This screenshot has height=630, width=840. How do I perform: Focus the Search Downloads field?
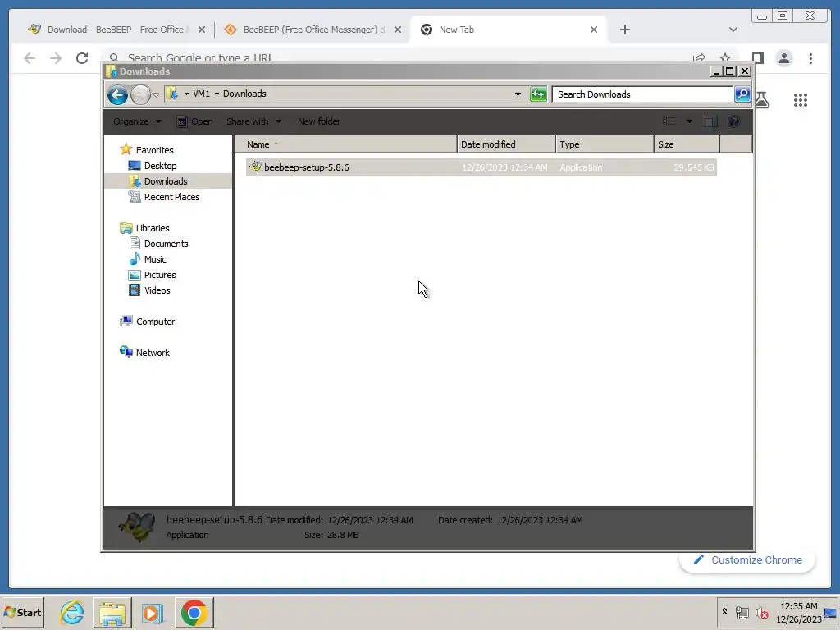tap(643, 94)
